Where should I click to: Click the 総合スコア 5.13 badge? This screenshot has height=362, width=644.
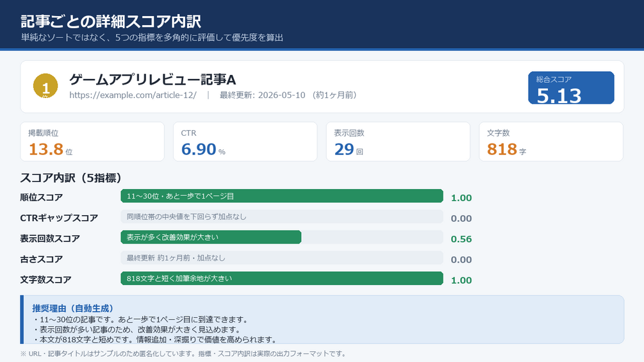(x=571, y=88)
